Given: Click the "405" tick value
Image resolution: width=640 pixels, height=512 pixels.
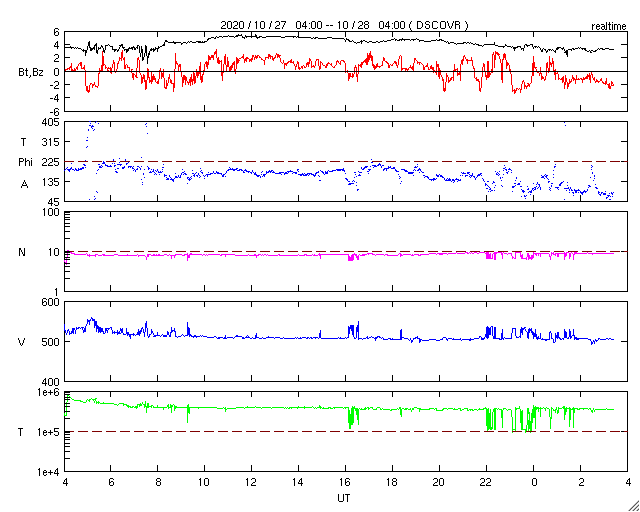Looking at the screenshot, I should pos(52,122).
